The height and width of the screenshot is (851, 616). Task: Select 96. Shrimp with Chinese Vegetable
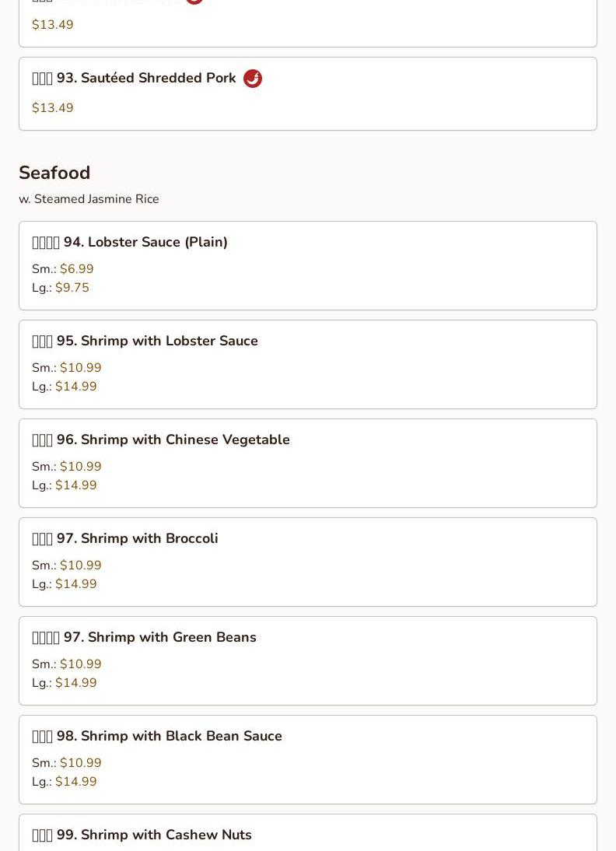tap(185, 440)
